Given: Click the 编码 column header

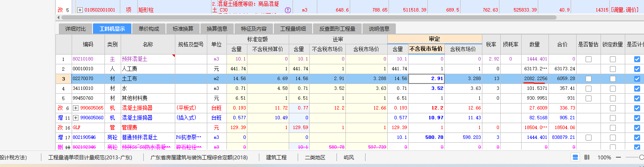Looking at the screenshot, I should [x=88, y=44].
